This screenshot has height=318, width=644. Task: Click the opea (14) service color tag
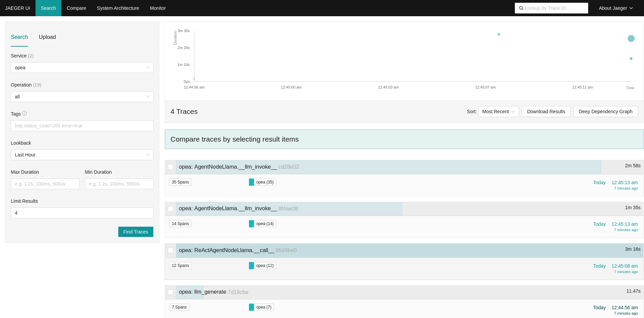(x=262, y=224)
